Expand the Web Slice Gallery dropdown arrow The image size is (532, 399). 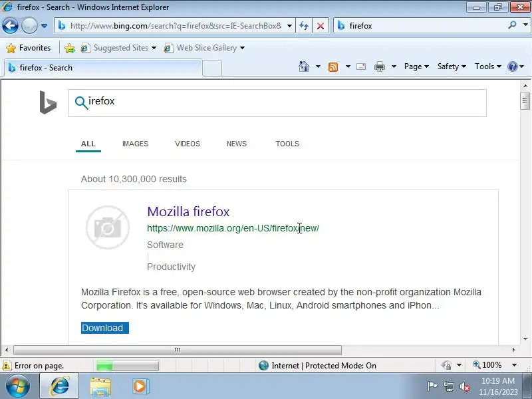(242, 48)
